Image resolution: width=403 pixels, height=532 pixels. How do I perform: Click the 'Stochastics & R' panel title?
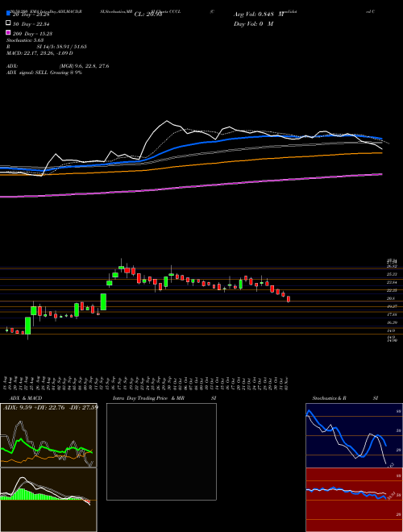tap(329, 398)
